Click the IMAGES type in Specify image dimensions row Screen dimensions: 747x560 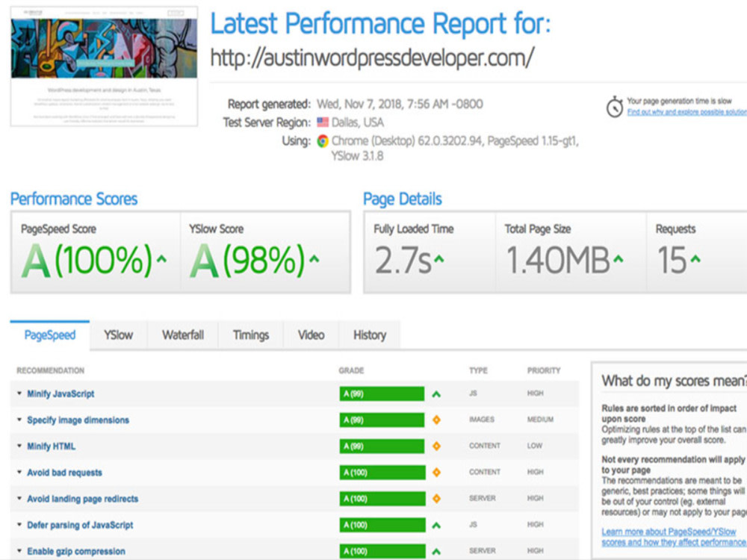482,420
